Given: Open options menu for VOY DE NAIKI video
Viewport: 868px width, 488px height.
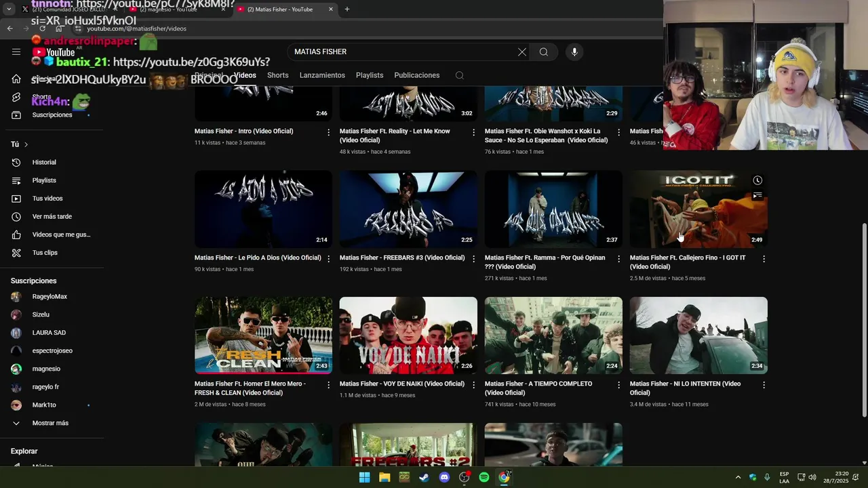Looking at the screenshot, I should point(474,385).
